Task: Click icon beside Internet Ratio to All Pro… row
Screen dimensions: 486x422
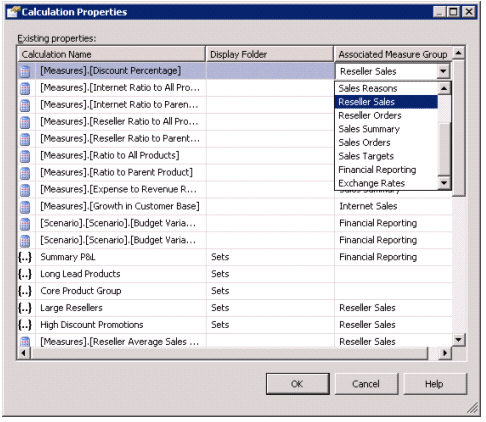Action: tap(25, 88)
